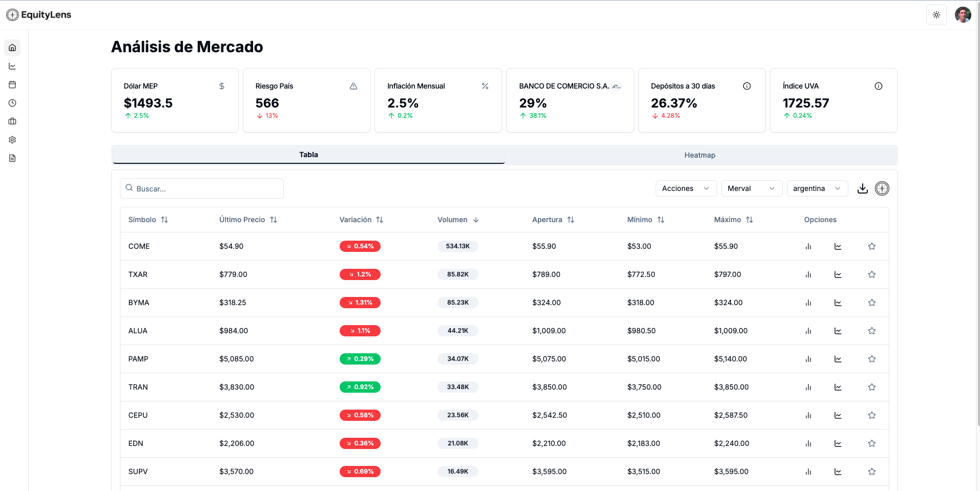
Task: Click the info icon on Índice UVA card
Action: (x=879, y=86)
